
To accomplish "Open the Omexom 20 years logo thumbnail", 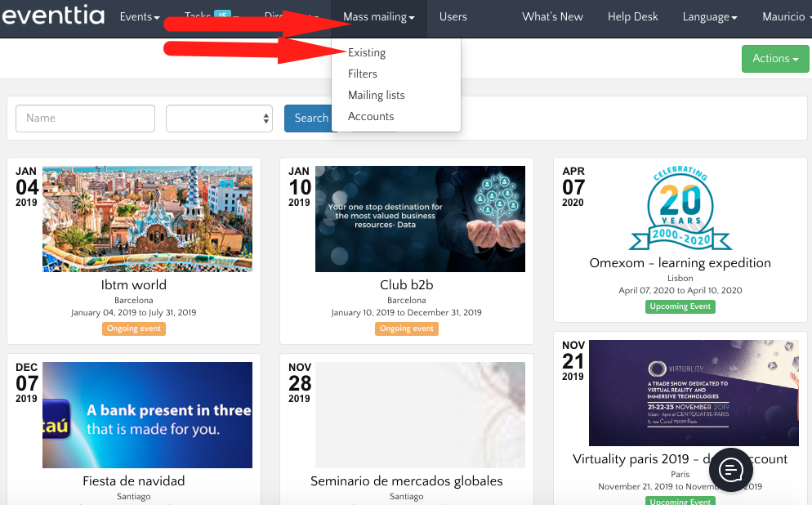I will (x=680, y=208).
